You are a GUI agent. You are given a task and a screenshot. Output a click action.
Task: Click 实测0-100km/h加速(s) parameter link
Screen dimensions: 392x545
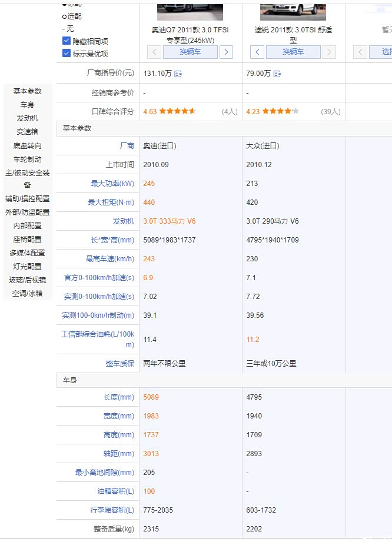[99, 297]
